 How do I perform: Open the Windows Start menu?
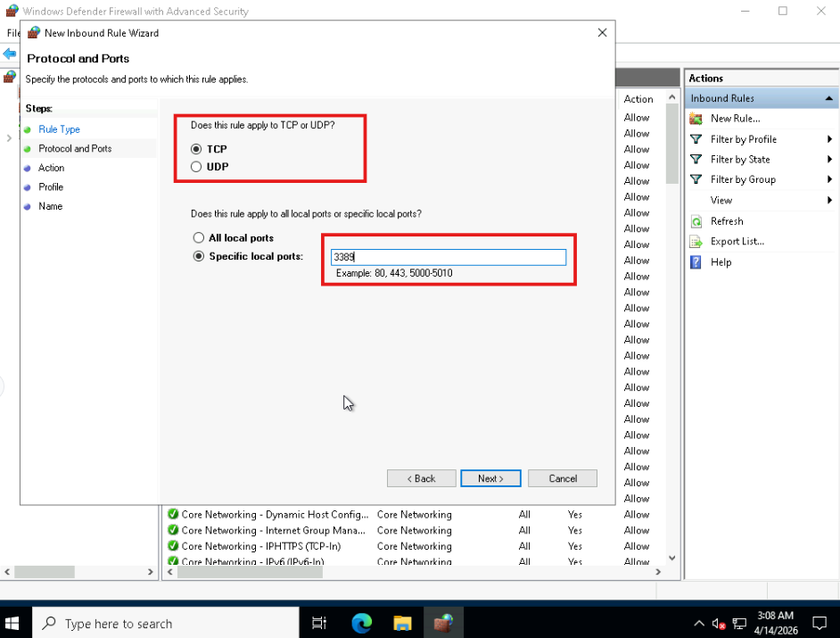pos(12,623)
